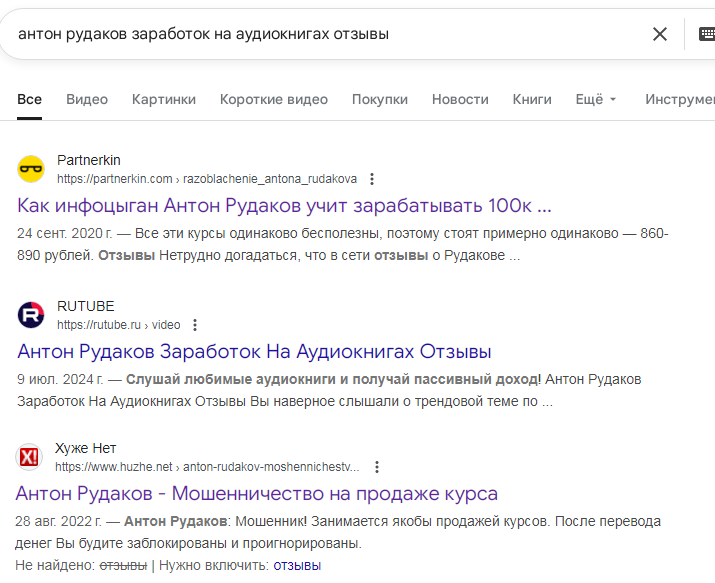
Task: Select the Новости tab
Action: click(x=460, y=99)
